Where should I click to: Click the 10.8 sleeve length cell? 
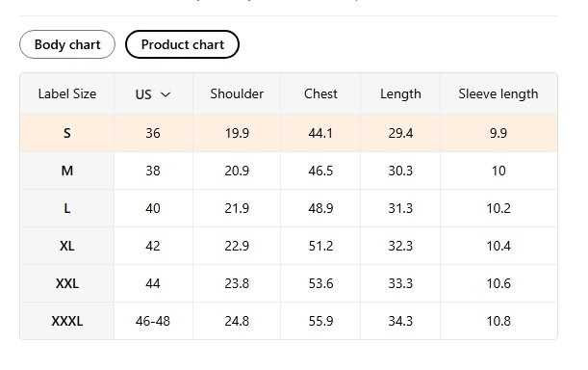pyautogui.click(x=499, y=321)
